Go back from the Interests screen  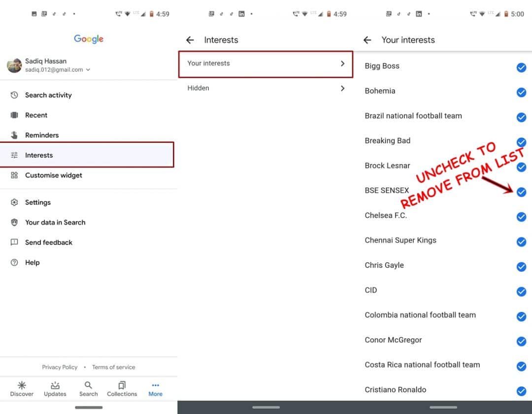(x=190, y=40)
